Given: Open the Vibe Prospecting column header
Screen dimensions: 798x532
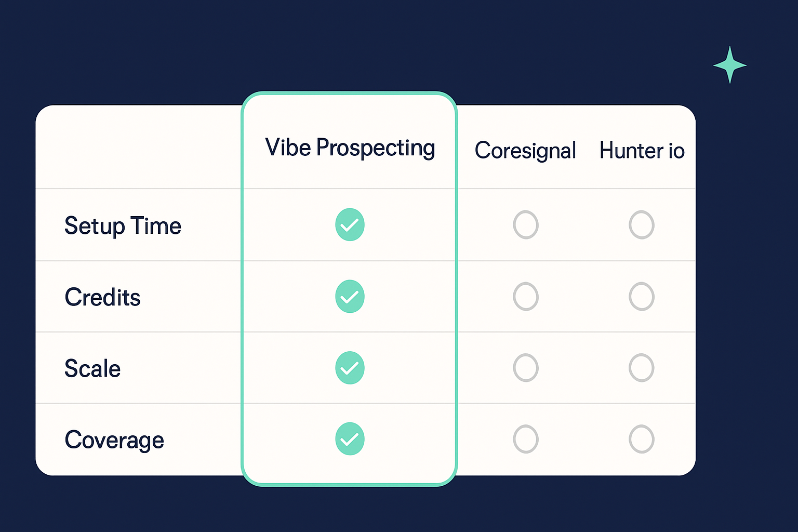Looking at the screenshot, I should click(x=350, y=148).
